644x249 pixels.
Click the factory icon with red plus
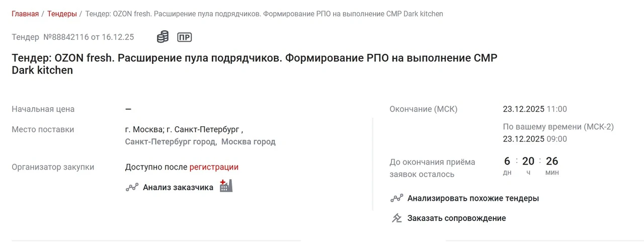coord(226,186)
